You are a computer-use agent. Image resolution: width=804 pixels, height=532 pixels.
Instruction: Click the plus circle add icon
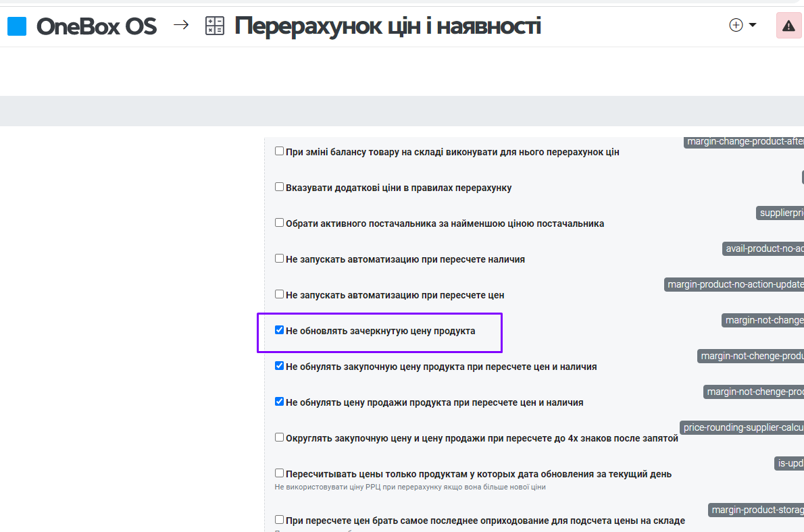pyautogui.click(x=736, y=26)
